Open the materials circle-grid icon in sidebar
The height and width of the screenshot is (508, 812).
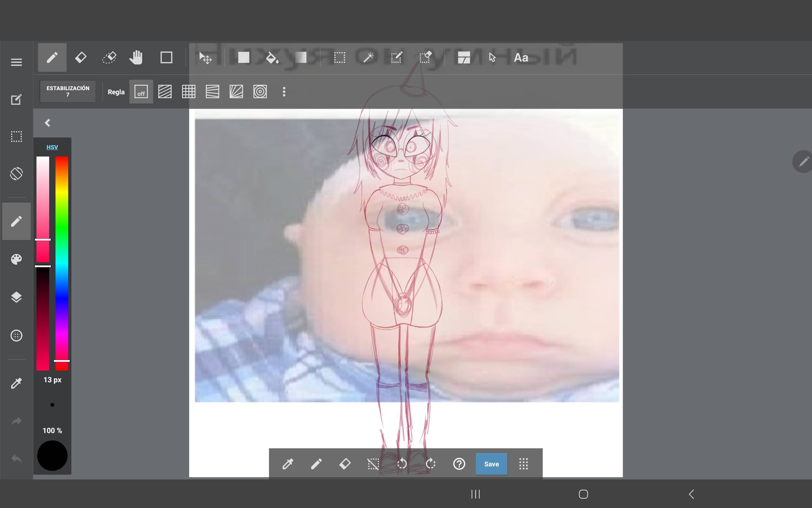point(16,335)
